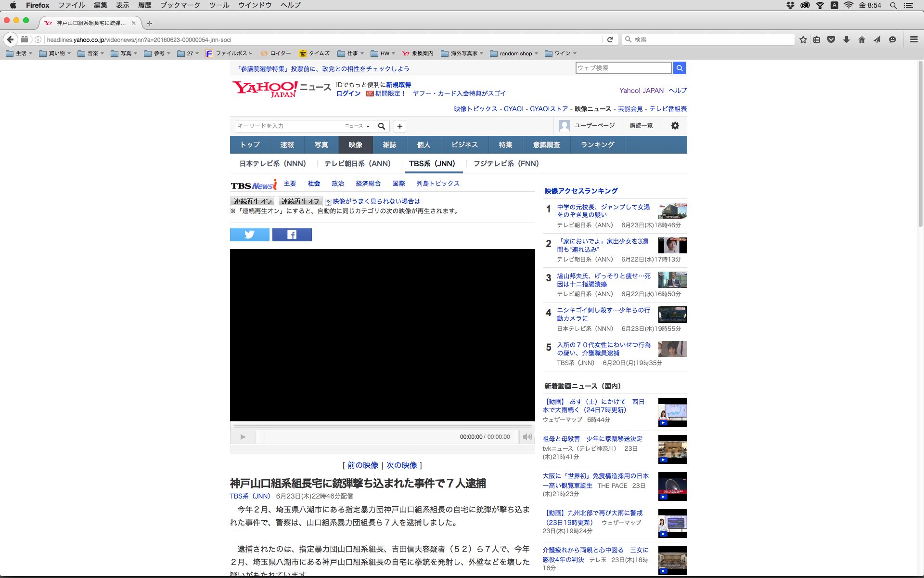Select the ランキング navigation tab

click(x=597, y=144)
